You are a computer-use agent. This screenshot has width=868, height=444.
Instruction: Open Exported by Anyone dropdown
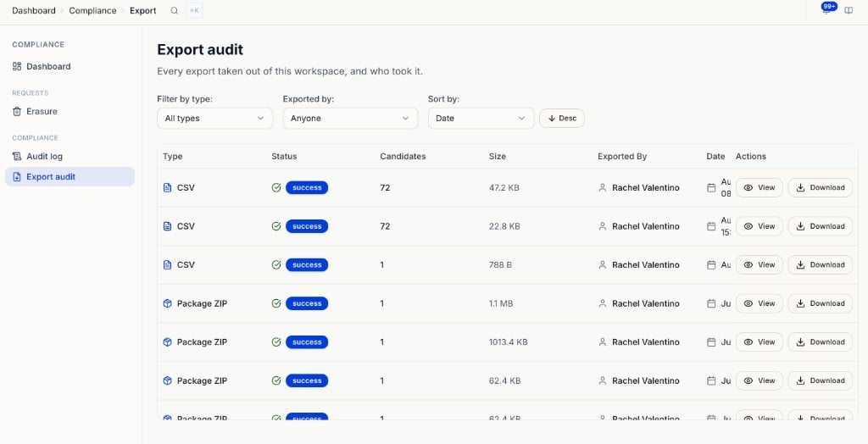click(350, 119)
